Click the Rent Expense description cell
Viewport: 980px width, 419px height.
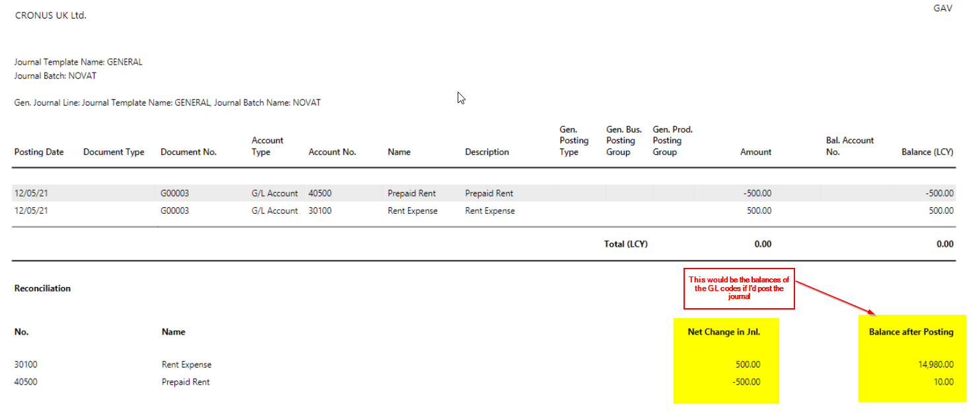click(x=489, y=210)
